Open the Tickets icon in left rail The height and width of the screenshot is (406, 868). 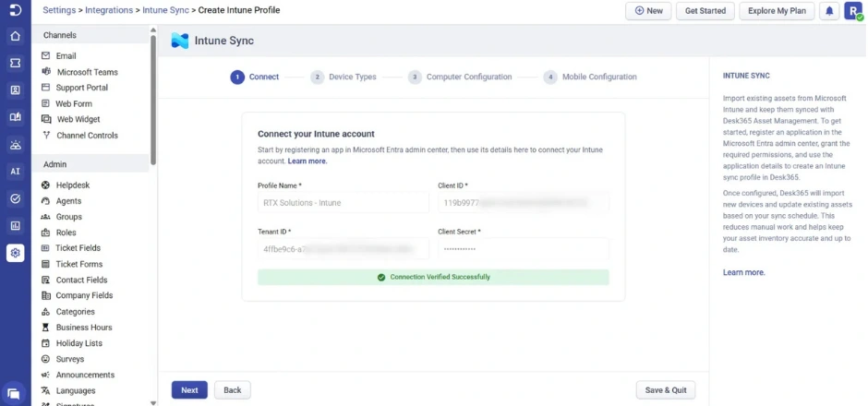(x=16, y=63)
